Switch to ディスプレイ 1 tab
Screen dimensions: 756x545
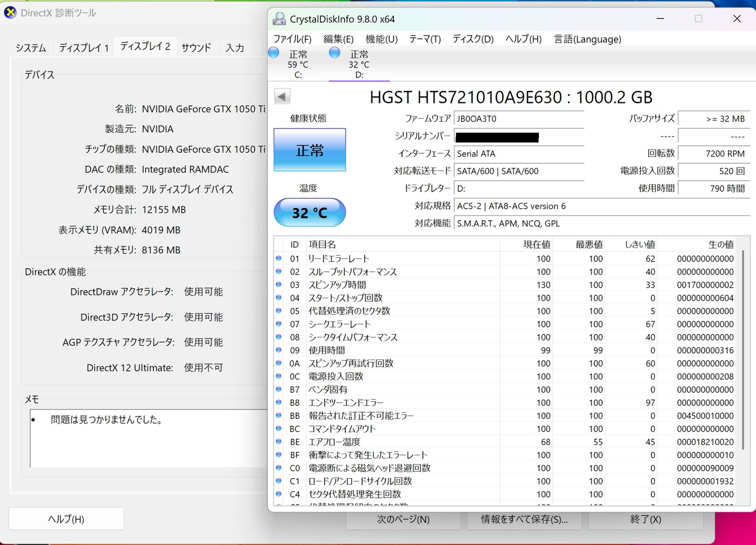(84, 48)
